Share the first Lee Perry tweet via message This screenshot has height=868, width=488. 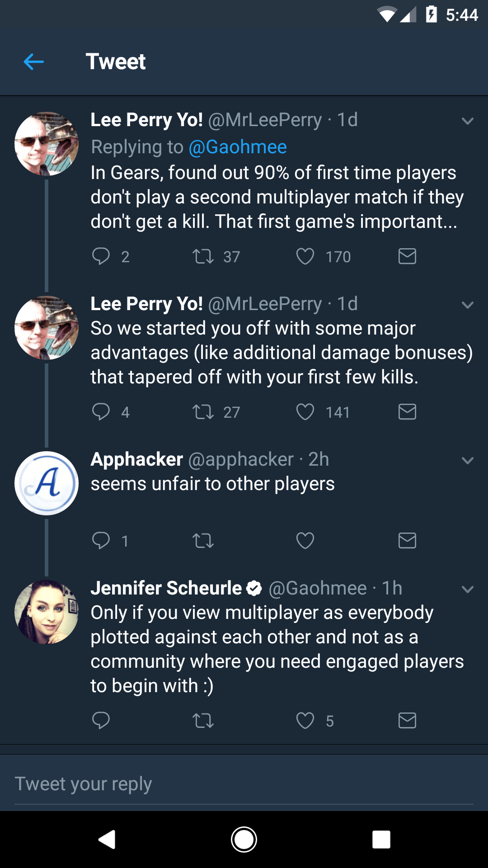click(407, 256)
